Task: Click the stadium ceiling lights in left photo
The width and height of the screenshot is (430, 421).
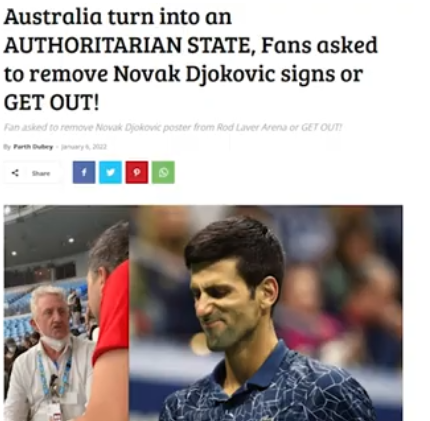Action: [71, 240]
